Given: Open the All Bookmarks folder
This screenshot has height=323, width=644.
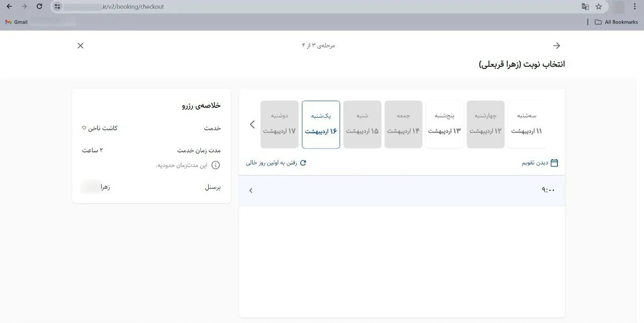Looking at the screenshot, I should (x=616, y=22).
